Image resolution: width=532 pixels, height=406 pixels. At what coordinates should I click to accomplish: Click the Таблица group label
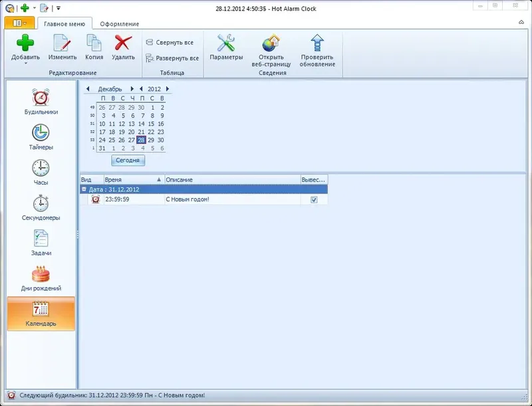(172, 73)
